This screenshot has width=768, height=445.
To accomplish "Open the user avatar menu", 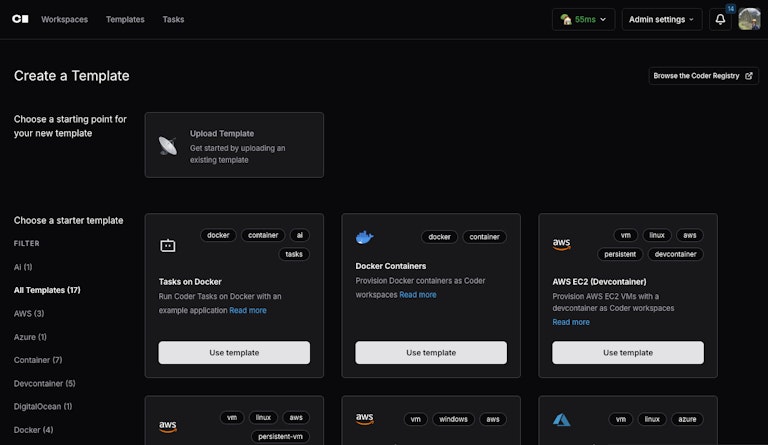I will 749,20.
